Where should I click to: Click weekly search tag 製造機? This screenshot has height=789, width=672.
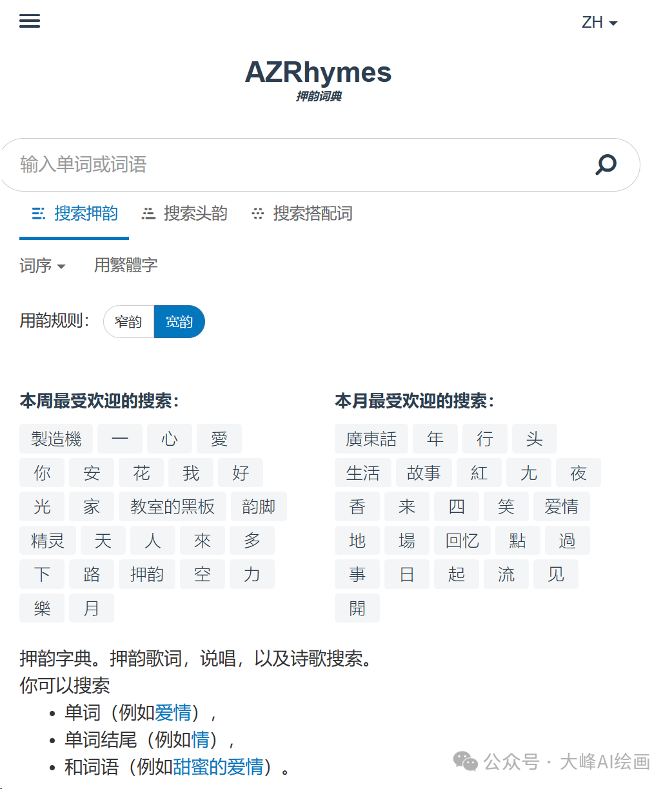click(x=56, y=439)
